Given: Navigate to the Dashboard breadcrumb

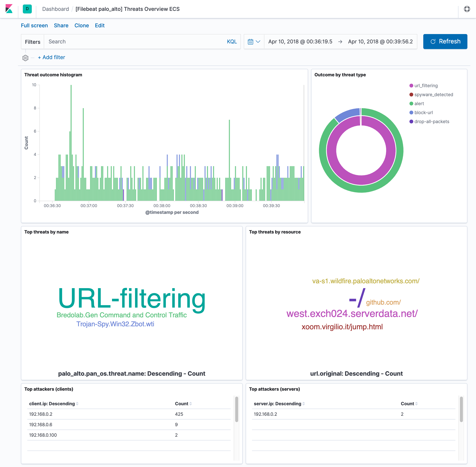Looking at the screenshot, I should (x=55, y=9).
